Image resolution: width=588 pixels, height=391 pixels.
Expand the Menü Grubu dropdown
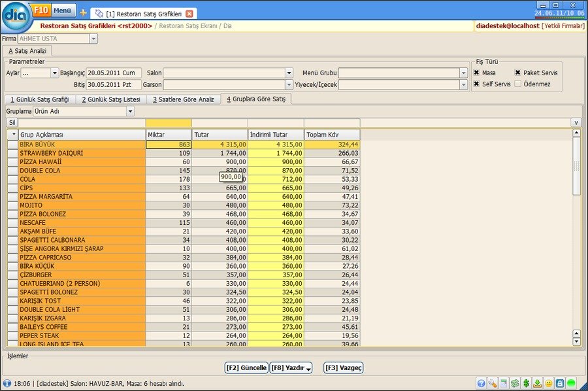(463, 73)
